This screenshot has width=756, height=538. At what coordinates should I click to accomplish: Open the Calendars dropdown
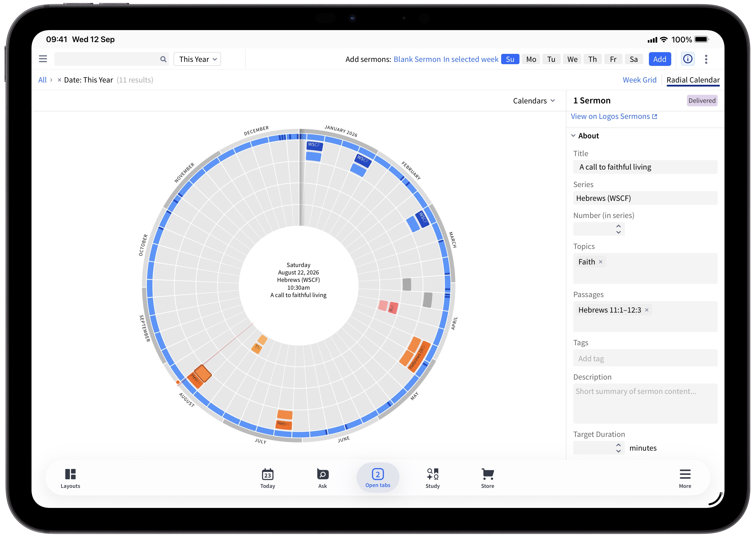[534, 101]
